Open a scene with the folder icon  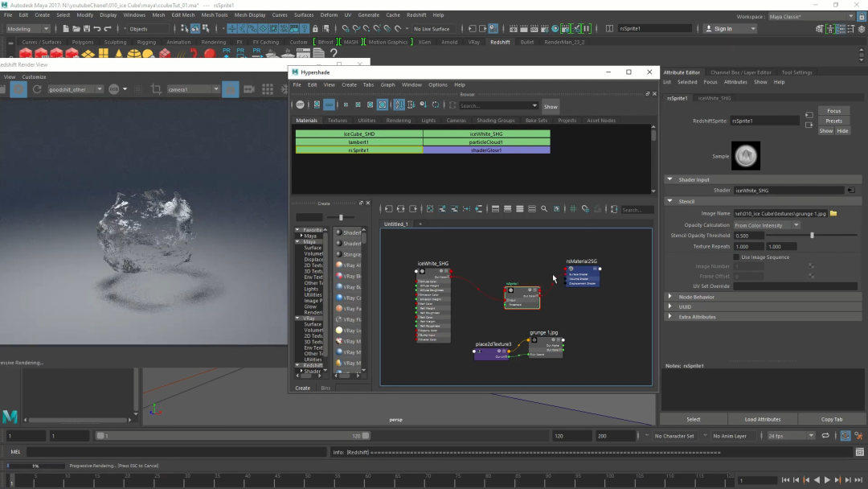tap(76, 28)
